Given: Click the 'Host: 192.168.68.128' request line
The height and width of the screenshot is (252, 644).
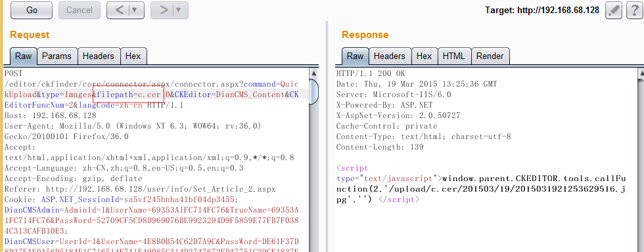Looking at the screenshot, I should 50,115.
